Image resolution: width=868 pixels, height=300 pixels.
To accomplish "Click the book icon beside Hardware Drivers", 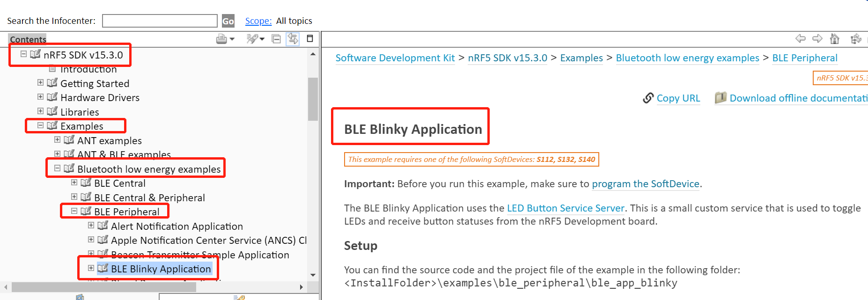I will 52,97.
